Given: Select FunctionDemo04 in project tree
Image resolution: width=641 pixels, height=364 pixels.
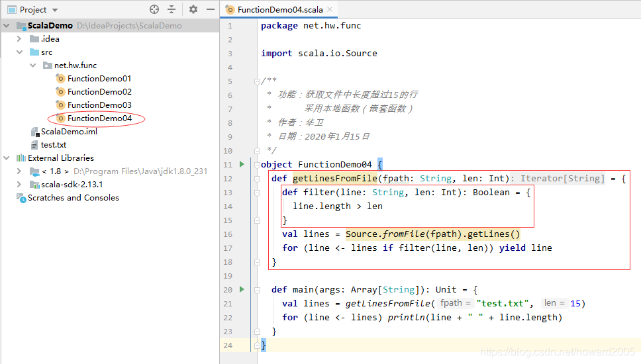Looking at the screenshot, I should coord(99,118).
